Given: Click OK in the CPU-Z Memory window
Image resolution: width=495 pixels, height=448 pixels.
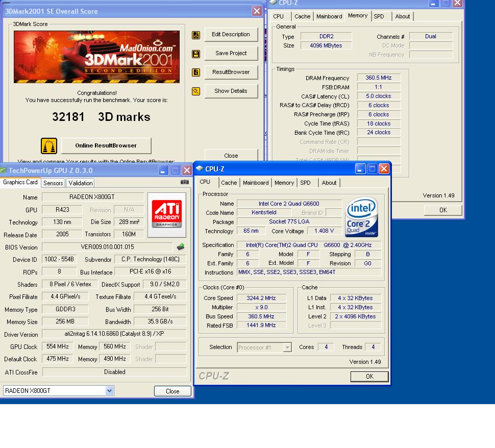Looking at the screenshot, I should point(443,210).
